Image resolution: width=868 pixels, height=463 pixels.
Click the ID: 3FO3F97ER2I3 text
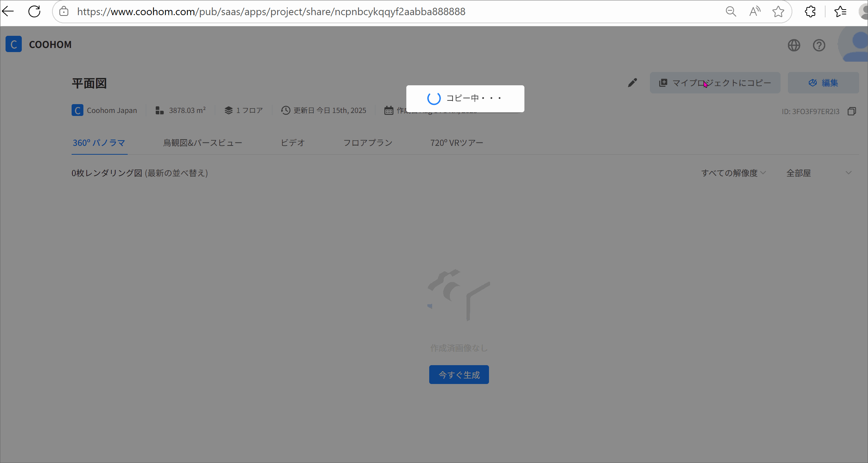click(810, 112)
